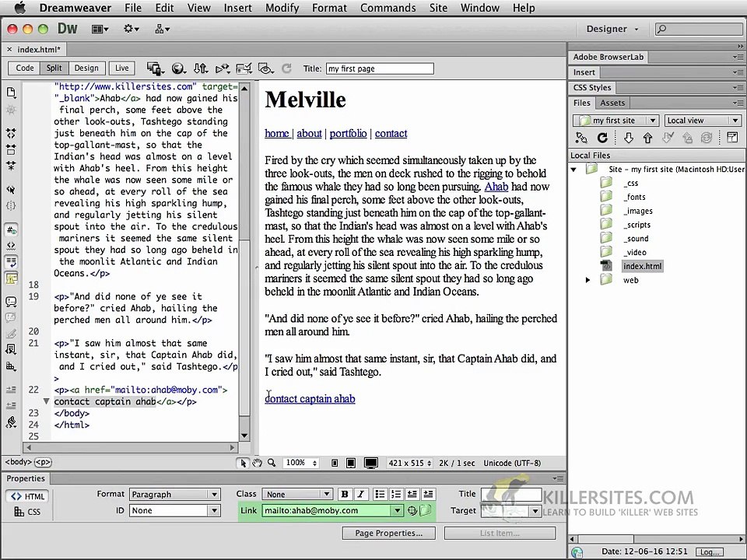This screenshot has width=747, height=560.
Task: Open the Layout menu icon in app bar
Action: (100, 29)
